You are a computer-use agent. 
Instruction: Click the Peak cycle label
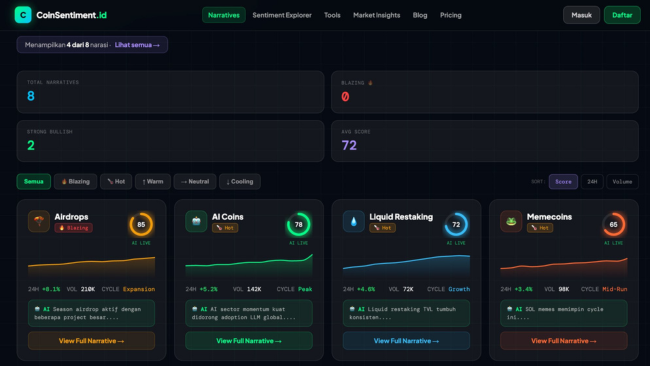click(x=305, y=289)
